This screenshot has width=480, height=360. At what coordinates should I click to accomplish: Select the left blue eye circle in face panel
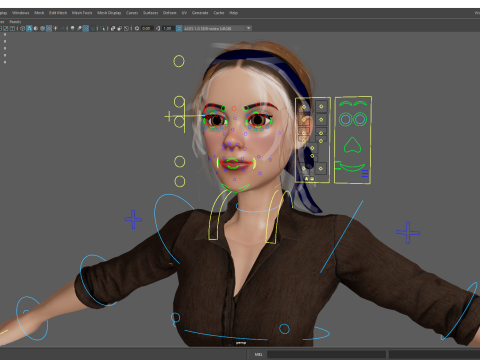point(346,119)
